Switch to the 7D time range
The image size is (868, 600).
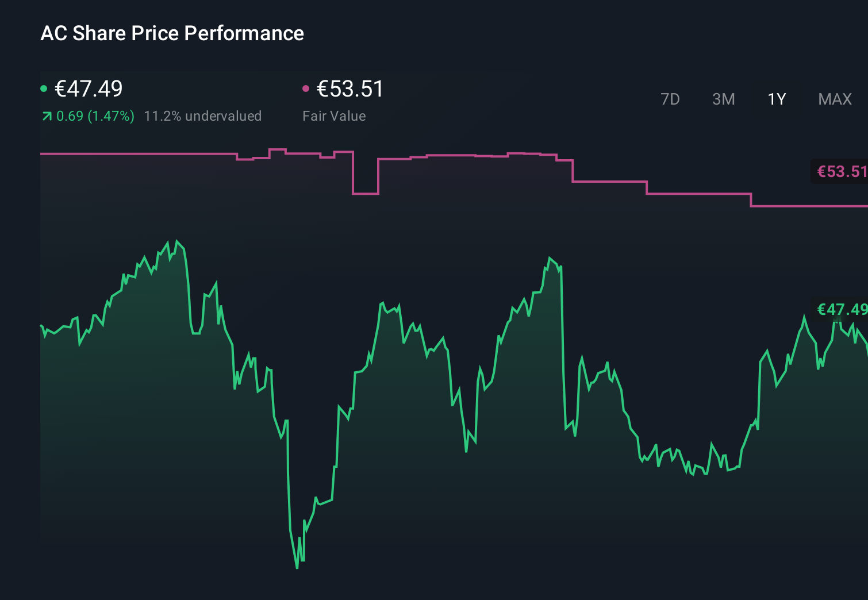pyautogui.click(x=670, y=99)
